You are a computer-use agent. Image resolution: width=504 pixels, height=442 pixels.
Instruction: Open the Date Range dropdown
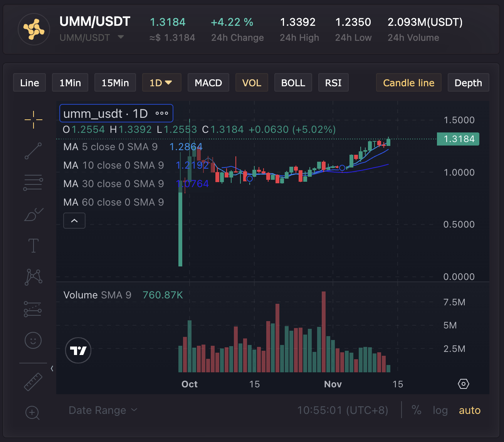[103, 410]
